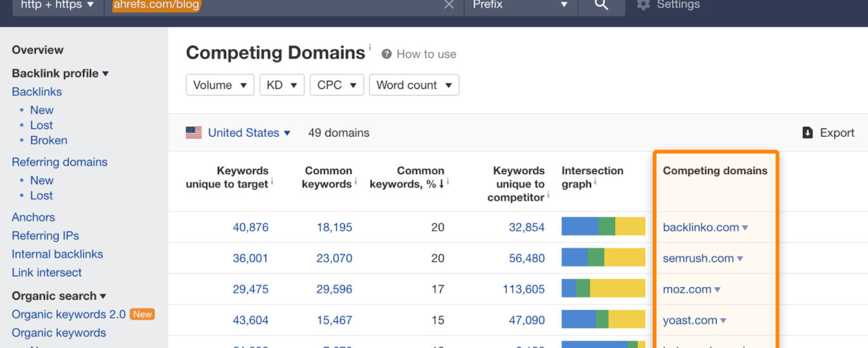Screen dimensions: 868x348
Task: Click info icon next to Common keywords header
Action: [357, 182]
